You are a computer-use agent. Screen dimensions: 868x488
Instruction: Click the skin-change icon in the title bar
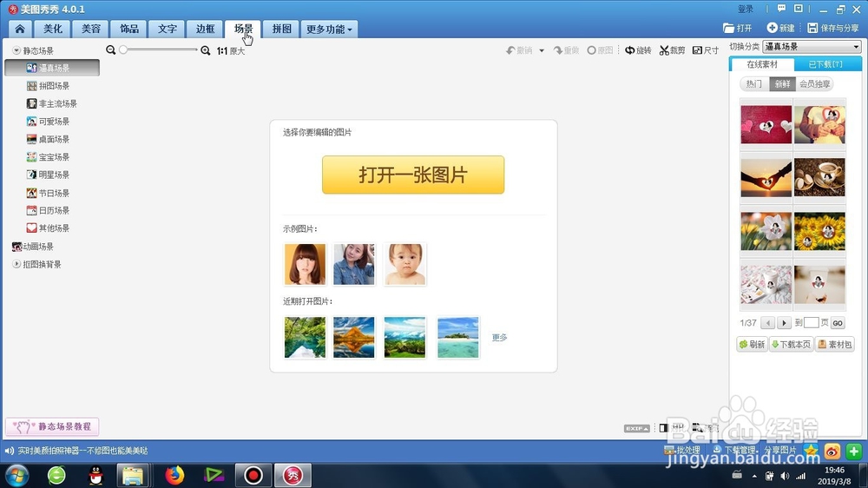(x=799, y=9)
